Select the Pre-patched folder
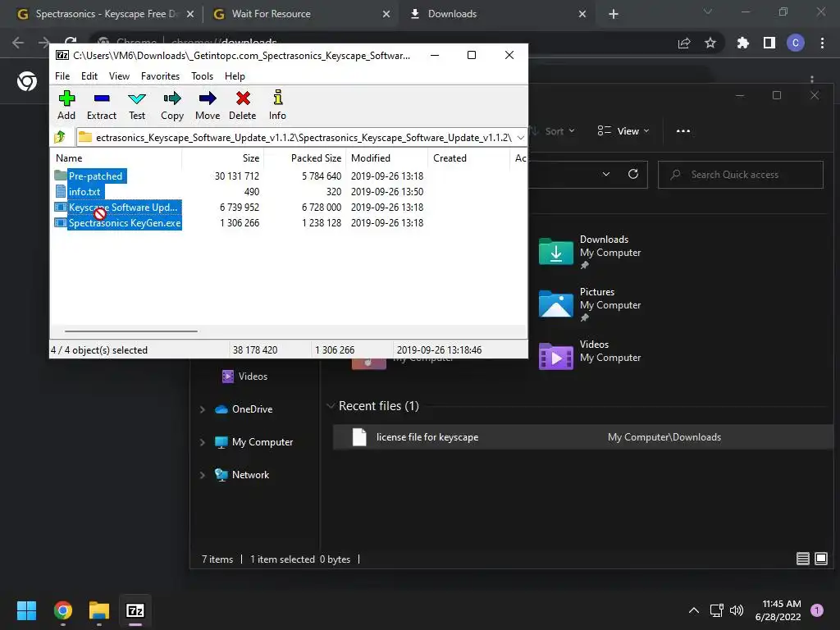This screenshot has width=840, height=630. coord(95,176)
